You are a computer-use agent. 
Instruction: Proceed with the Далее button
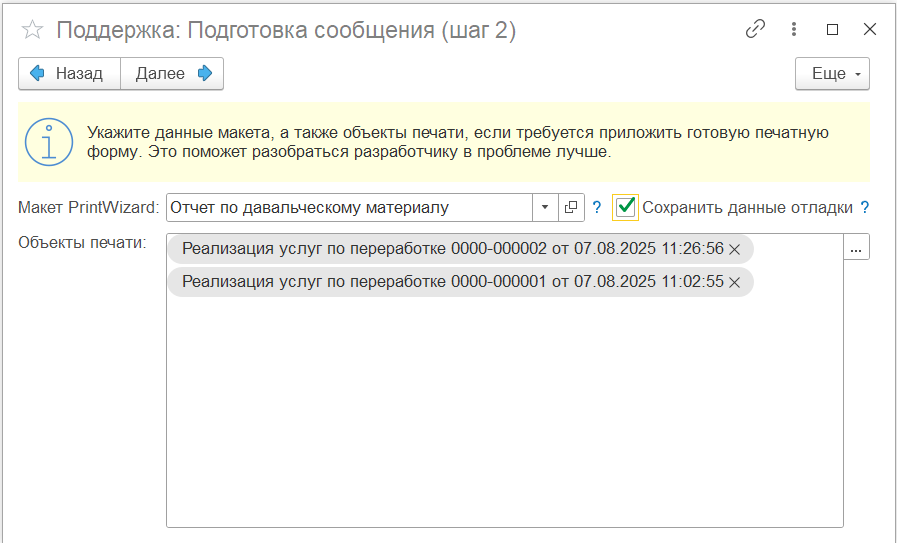[172, 74]
